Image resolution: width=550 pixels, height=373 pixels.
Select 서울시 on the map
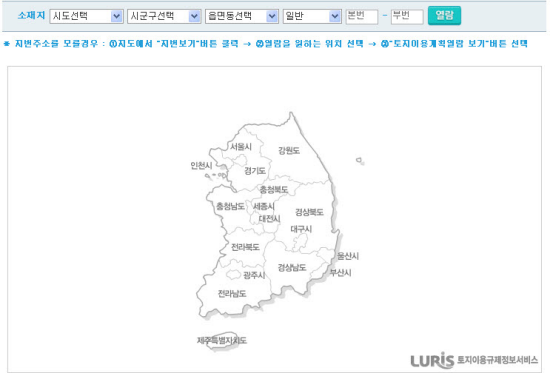click(x=241, y=147)
